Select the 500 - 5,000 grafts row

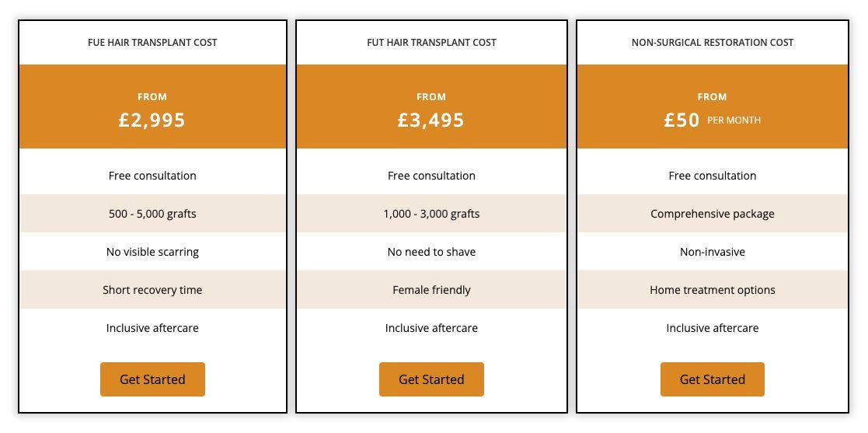tap(152, 214)
